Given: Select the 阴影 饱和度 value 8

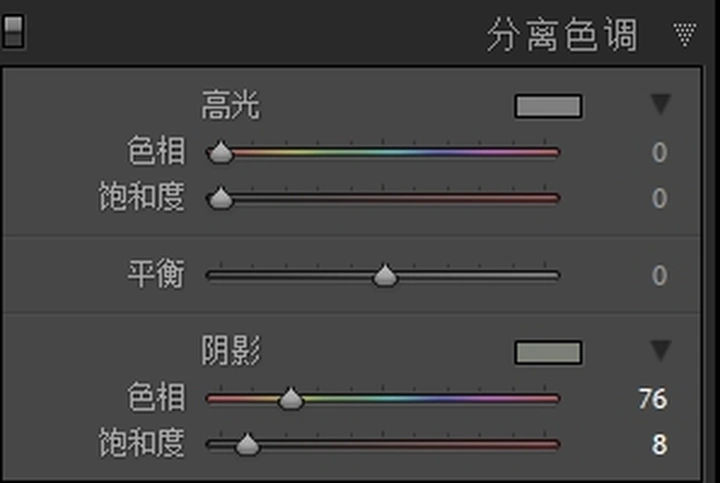Looking at the screenshot, I should [659, 444].
